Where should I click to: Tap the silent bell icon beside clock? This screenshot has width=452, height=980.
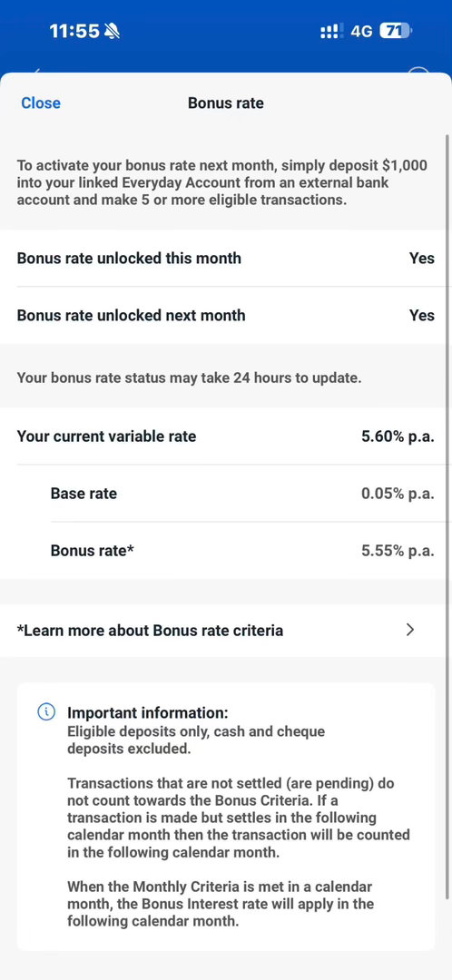112,31
